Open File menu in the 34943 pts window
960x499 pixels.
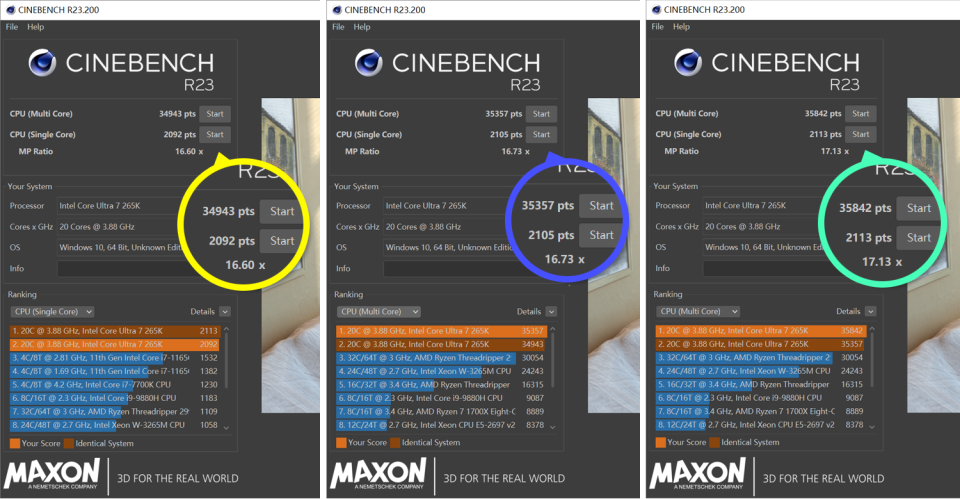click(x=12, y=27)
